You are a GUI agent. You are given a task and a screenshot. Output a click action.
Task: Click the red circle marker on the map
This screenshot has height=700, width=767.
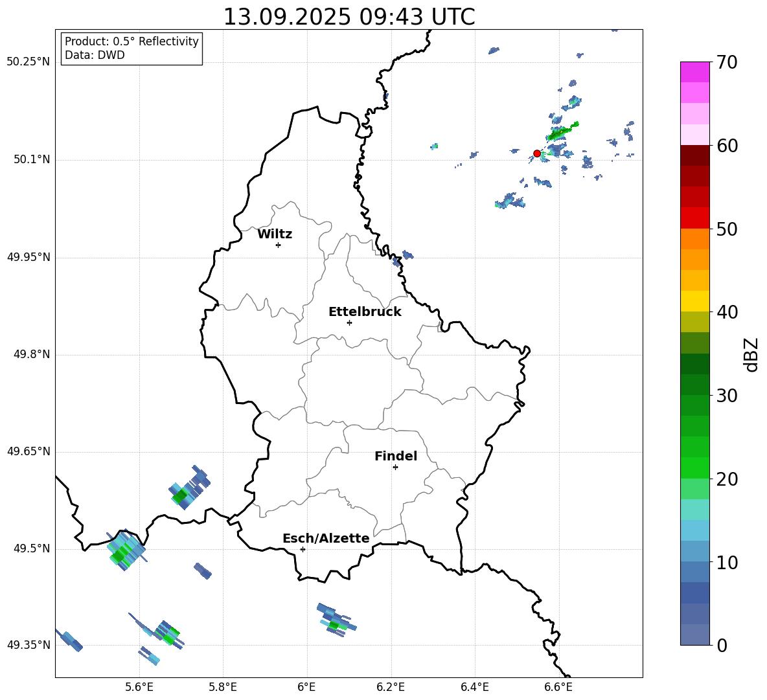click(537, 153)
